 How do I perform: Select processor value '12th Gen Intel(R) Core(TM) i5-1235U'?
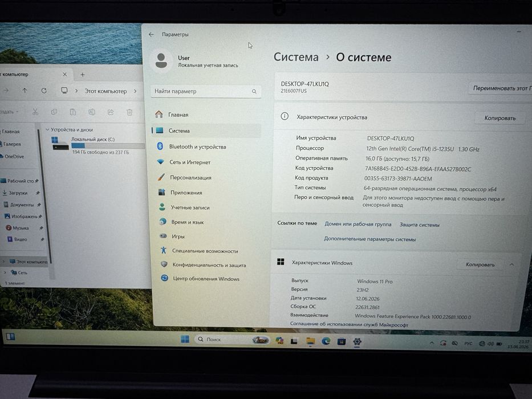[410, 149]
